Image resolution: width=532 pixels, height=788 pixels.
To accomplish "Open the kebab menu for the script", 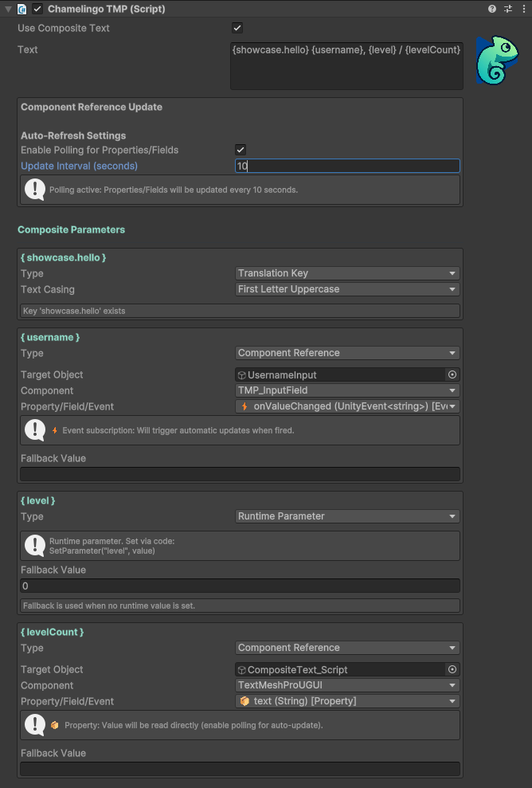I will pyautogui.click(x=524, y=9).
